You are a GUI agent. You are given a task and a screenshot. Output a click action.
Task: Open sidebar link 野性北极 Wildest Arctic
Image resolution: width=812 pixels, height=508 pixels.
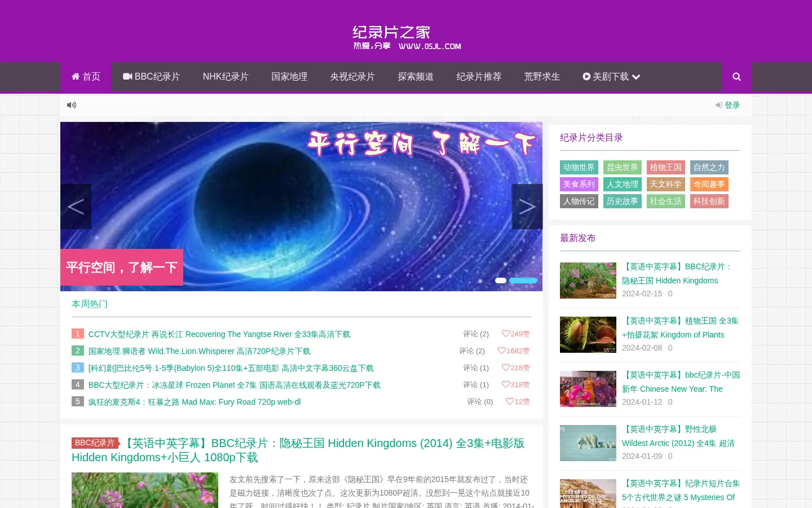pyautogui.click(x=678, y=436)
